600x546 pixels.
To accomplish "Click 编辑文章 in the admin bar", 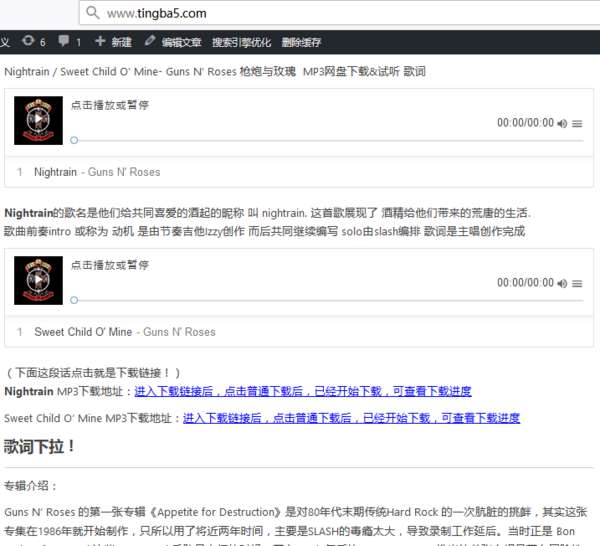I will (181, 42).
